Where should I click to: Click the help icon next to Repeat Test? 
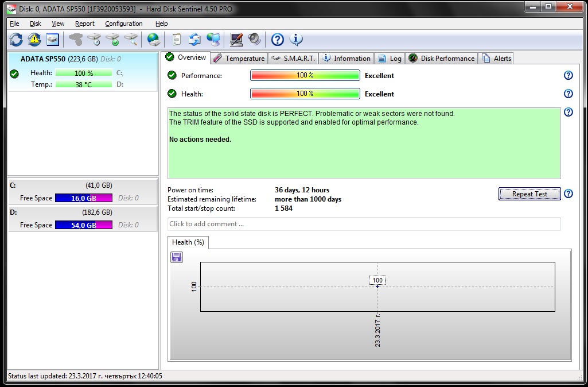(568, 193)
